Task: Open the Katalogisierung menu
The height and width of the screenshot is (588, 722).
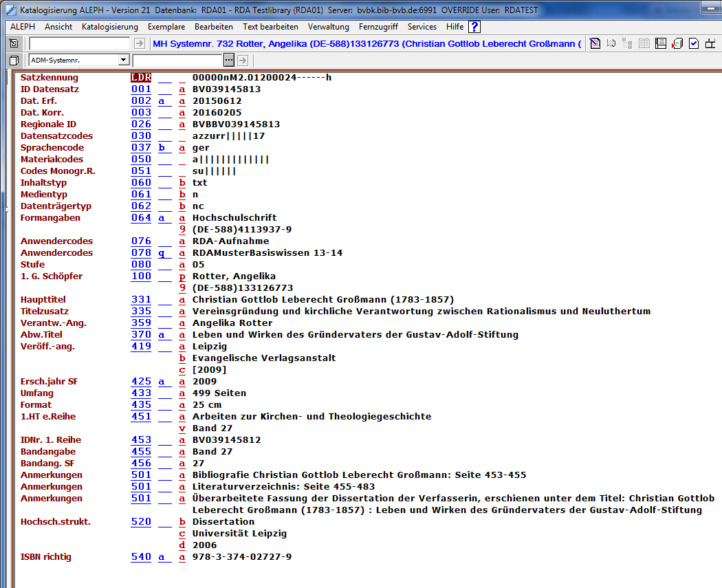Action: coord(109,27)
